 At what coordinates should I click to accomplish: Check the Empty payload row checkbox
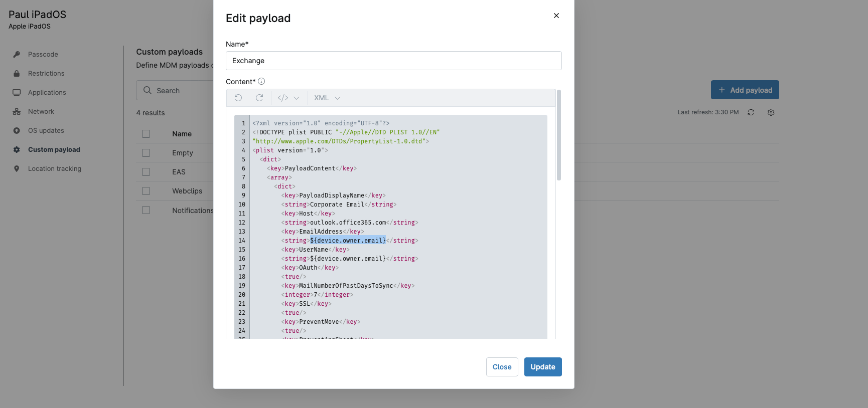point(146,153)
